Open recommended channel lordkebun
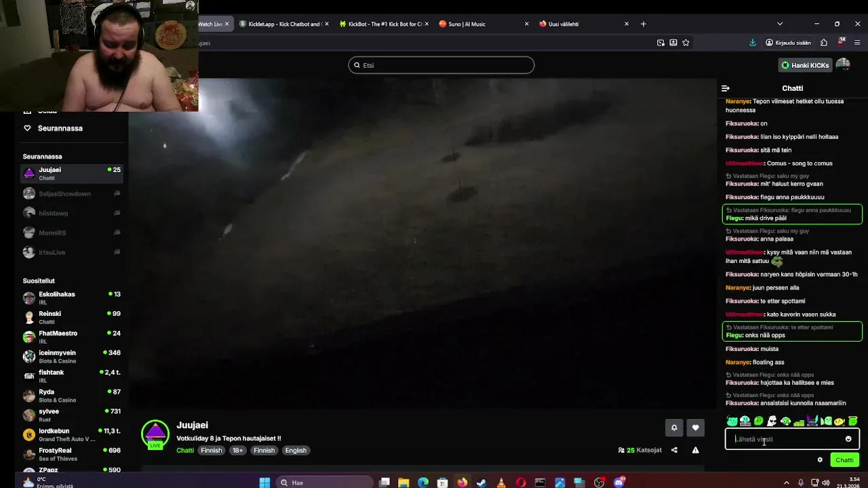This screenshot has width=868, height=488. (x=72, y=434)
